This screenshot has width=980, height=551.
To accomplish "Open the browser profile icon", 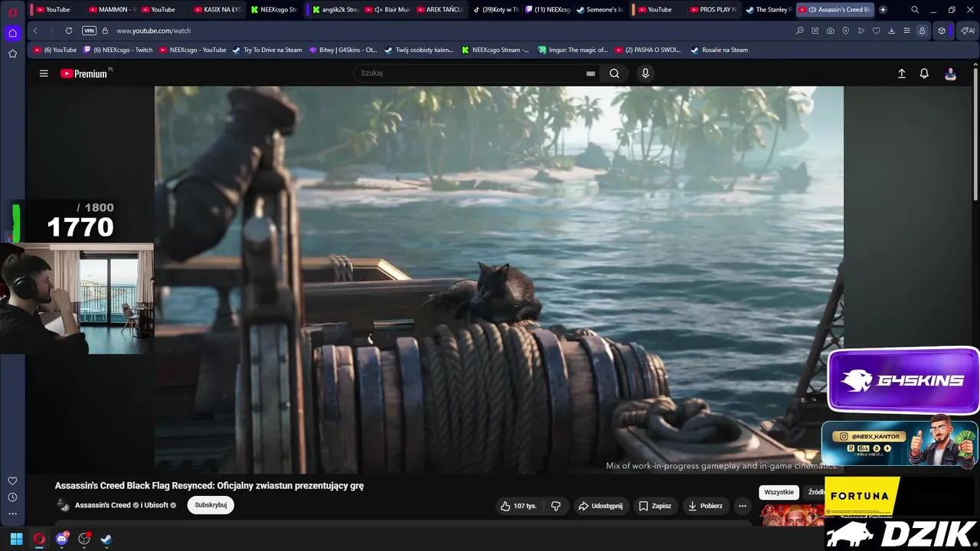I will coord(922,31).
